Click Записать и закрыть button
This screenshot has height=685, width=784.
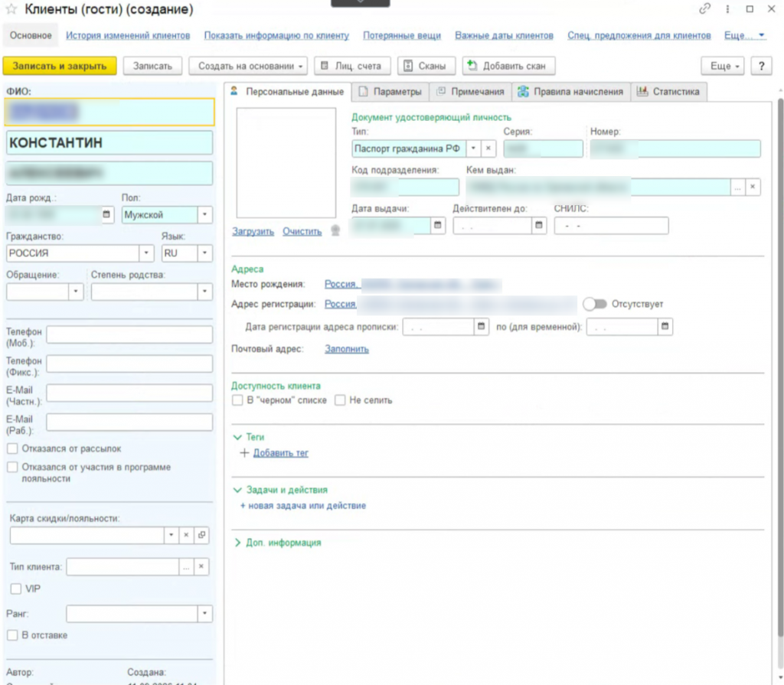point(60,66)
